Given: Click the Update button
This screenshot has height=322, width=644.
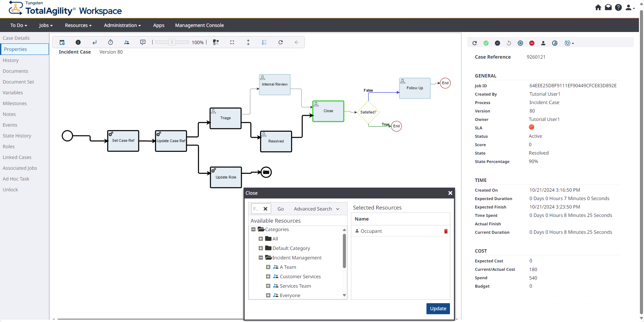Looking at the screenshot, I should coord(438,309).
